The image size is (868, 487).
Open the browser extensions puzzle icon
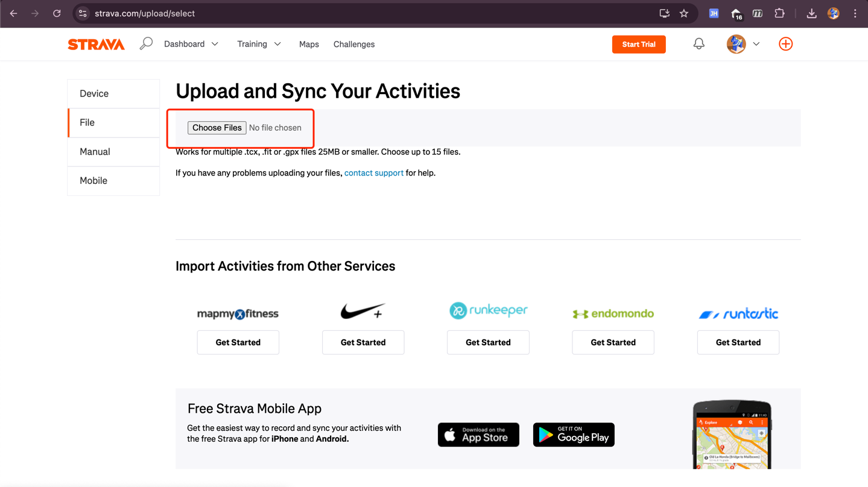click(x=779, y=13)
